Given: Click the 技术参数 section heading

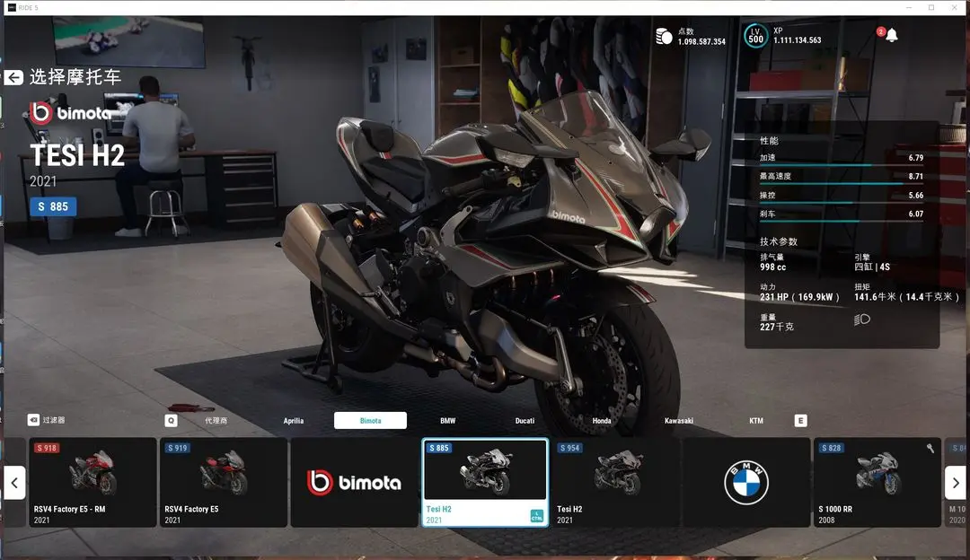Looking at the screenshot, I should click(778, 241).
